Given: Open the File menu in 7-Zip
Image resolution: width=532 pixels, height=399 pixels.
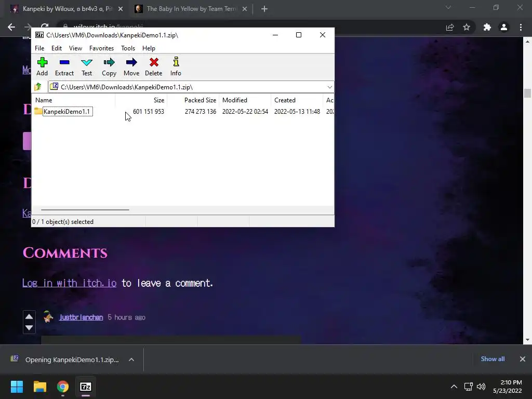Looking at the screenshot, I should tap(39, 48).
